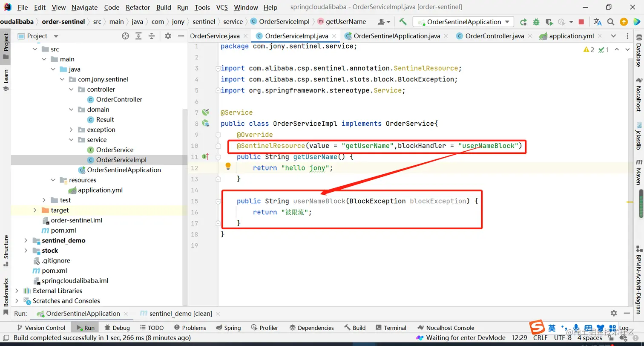This screenshot has height=346, width=644.
Task: Switch to OrderSentinelApplication.java editor tab
Action: point(397,36)
